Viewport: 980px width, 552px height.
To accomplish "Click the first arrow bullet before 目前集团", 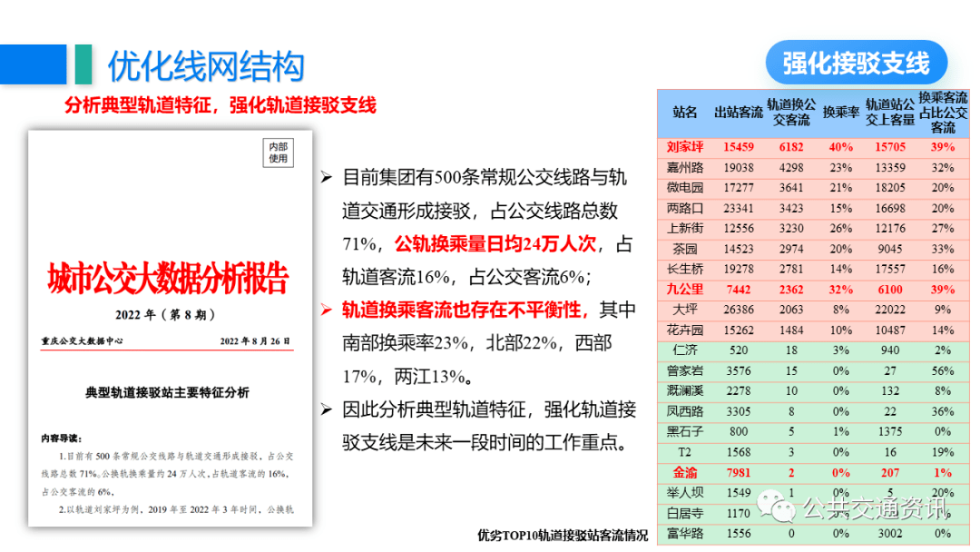I will [x=327, y=178].
